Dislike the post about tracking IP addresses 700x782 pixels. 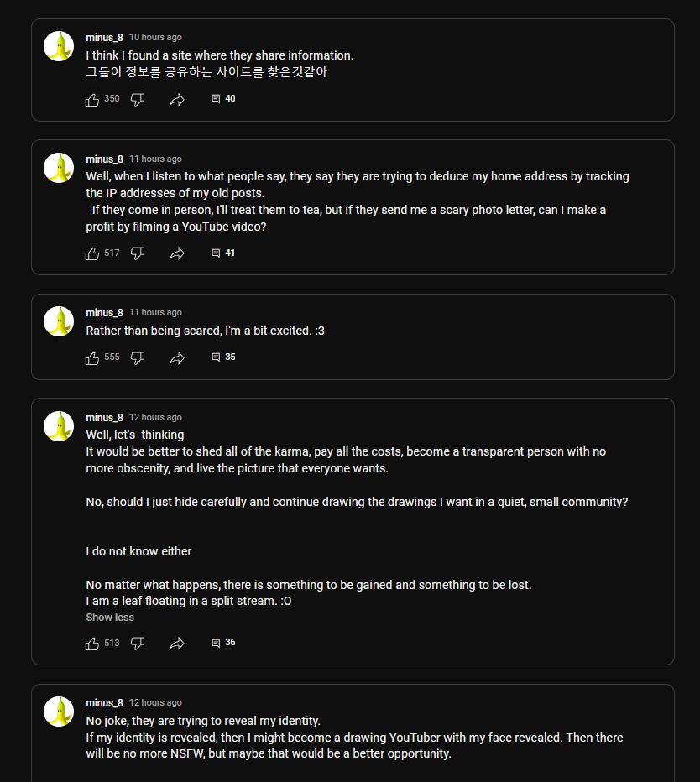coord(138,253)
